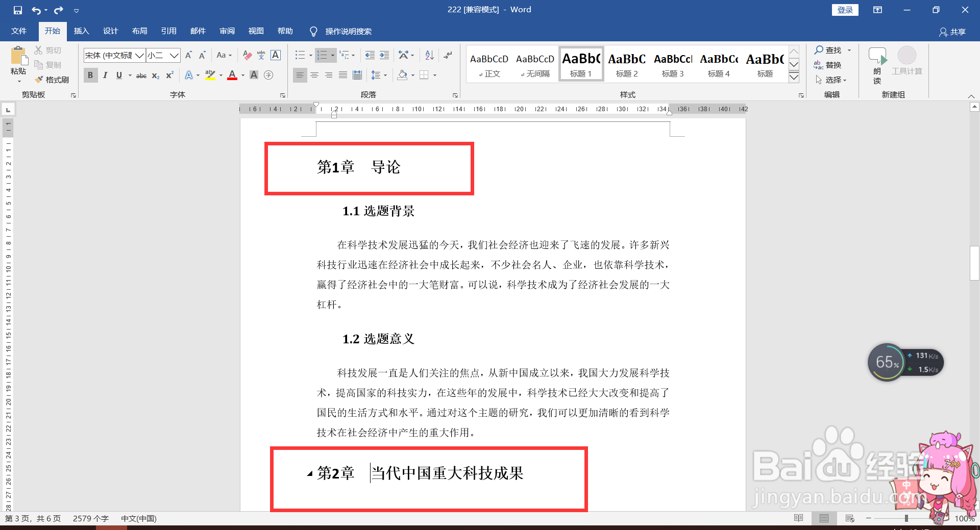Toggle Italic formatting
Image resolution: width=980 pixels, height=530 pixels.
(x=105, y=75)
